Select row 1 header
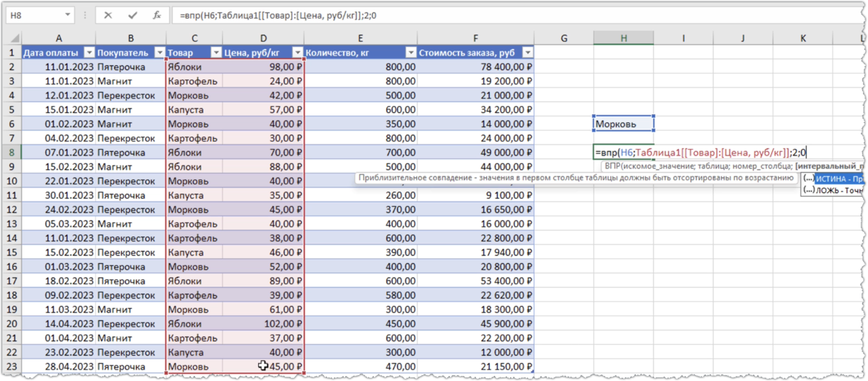This screenshot has height=381, width=868. tap(12, 53)
